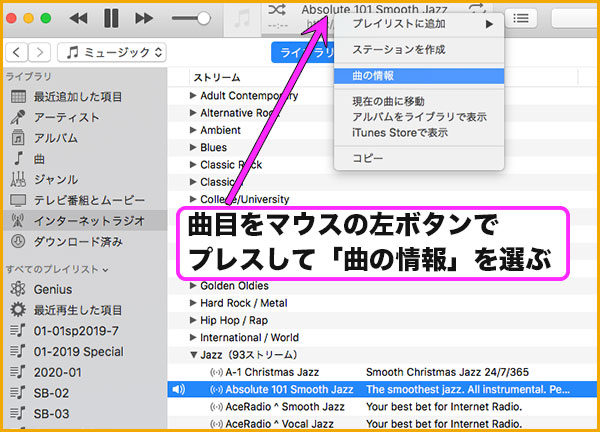Click the search field in toolbar
This screenshot has height=432, width=600.
click(x=574, y=18)
